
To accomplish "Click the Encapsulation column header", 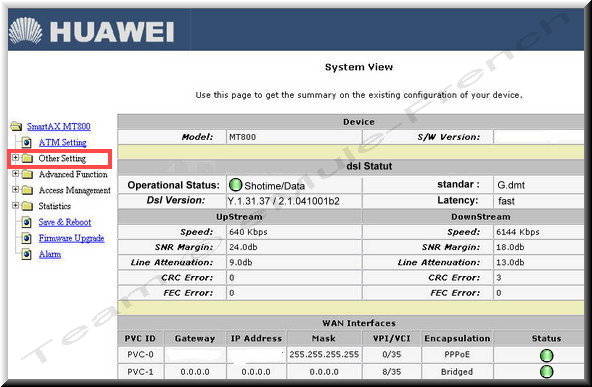I will pyautogui.click(x=457, y=339).
